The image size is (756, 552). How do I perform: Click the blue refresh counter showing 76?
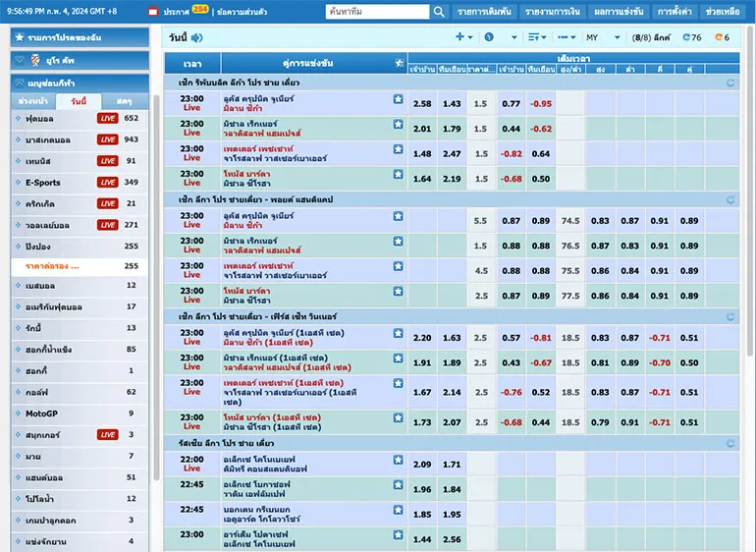[x=692, y=37]
